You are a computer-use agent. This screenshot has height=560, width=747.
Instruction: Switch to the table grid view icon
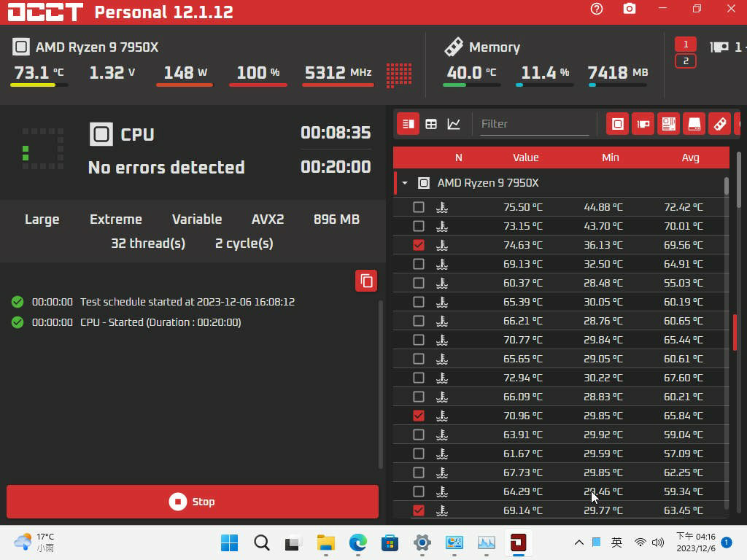(x=431, y=124)
